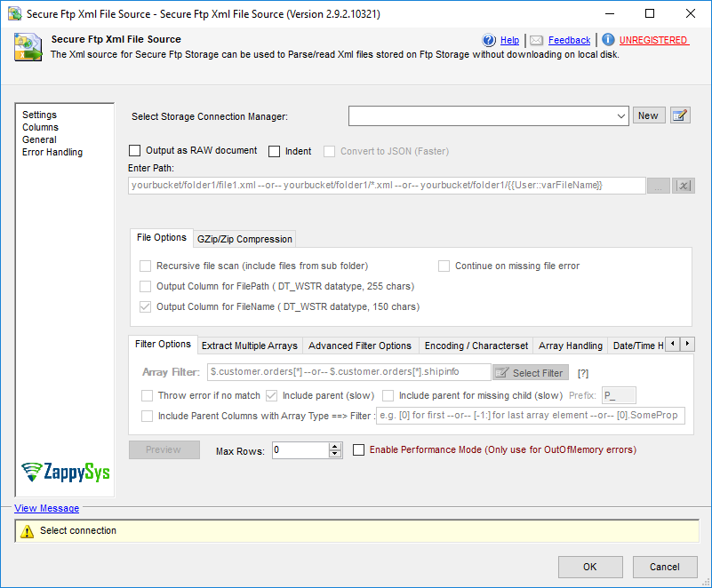Check Include Parent Columns with Array Type

point(148,416)
